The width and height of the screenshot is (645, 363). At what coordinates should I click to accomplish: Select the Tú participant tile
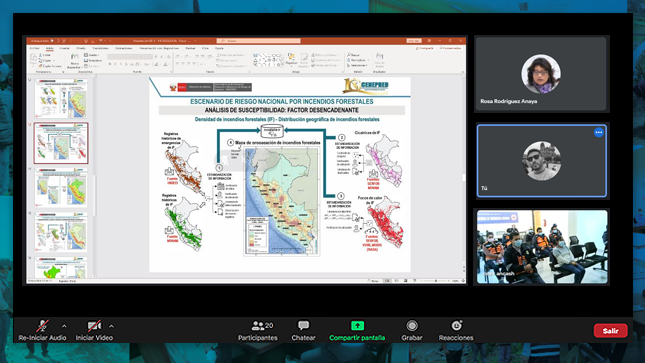click(x=541, y=161)
